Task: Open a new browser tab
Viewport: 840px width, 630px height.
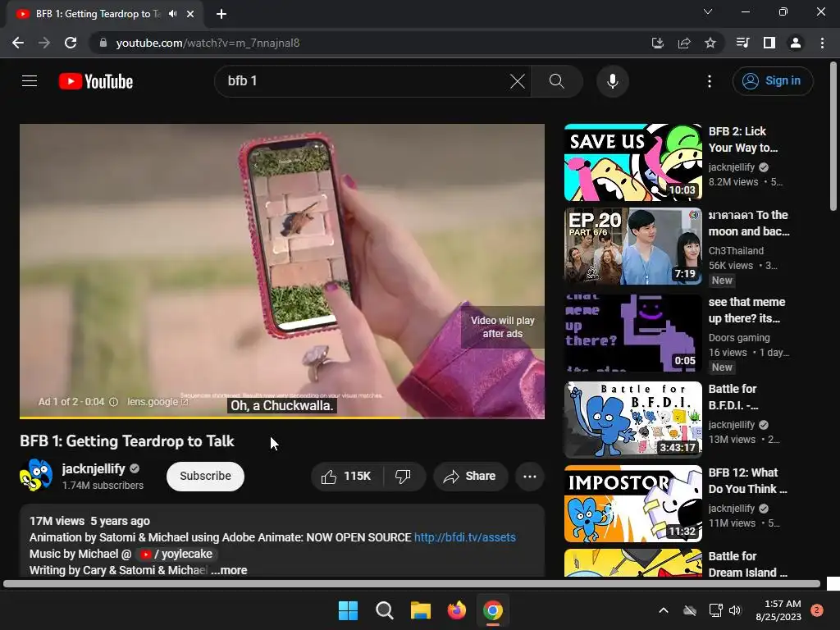Action: [221, 14]
